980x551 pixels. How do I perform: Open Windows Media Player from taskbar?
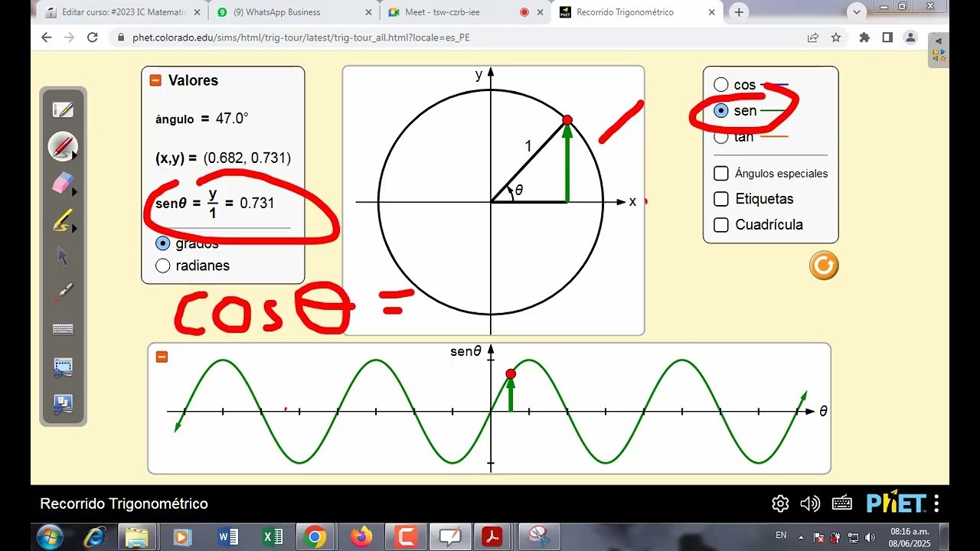click(x=182, y=537)
